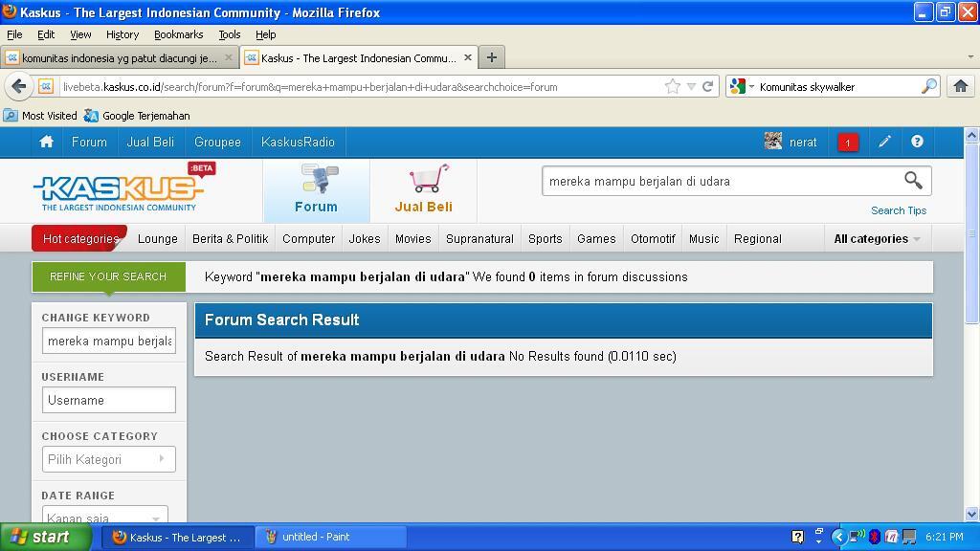Open the help question mark icon
980x551 pixels.
pyautogui.click(x=917, y=142)
